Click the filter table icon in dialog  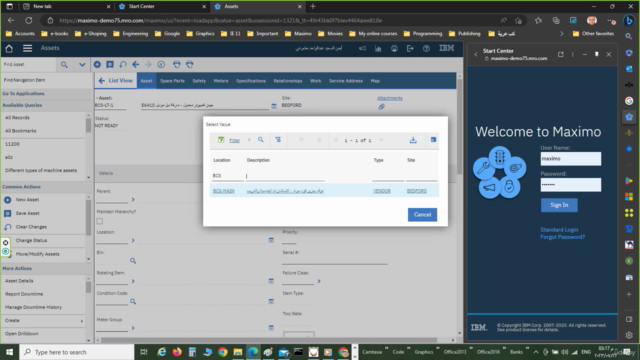221,140
